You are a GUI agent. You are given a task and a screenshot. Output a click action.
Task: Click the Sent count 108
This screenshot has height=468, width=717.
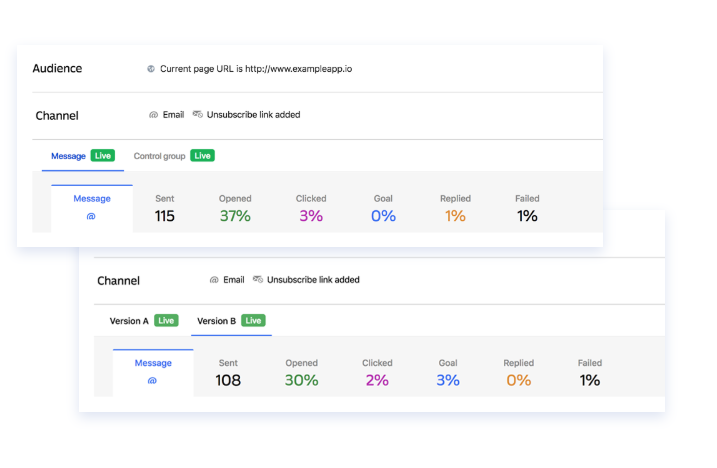coord(228,380)
